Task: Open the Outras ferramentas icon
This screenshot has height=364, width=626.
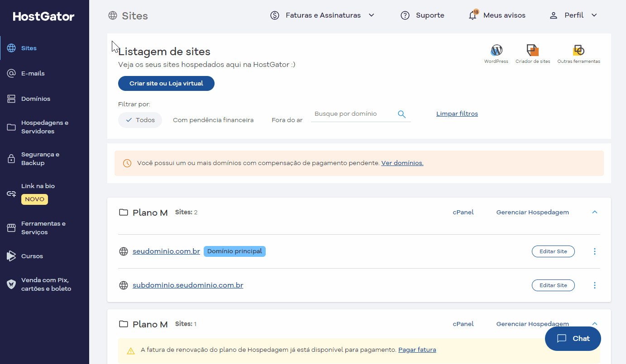Action: [x=578, y=50]
